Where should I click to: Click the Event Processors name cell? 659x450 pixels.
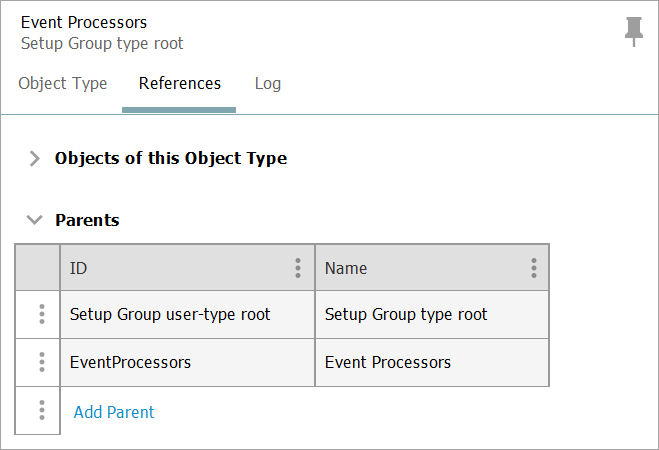pos(388,362)
